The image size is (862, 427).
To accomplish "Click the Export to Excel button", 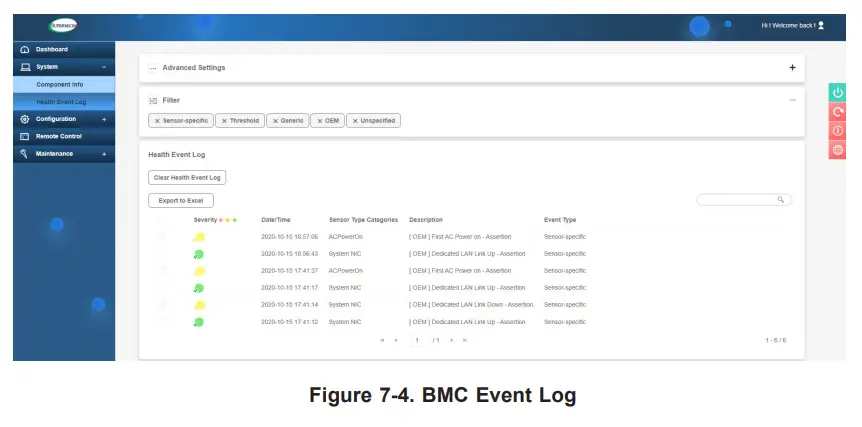I will tap(181, 201).
